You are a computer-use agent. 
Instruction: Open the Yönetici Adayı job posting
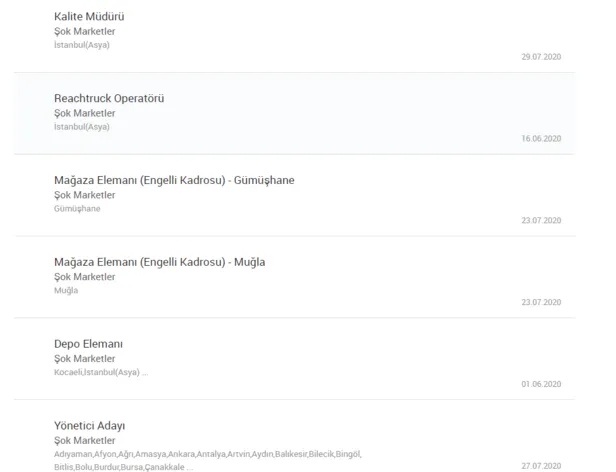pos(89,426)
